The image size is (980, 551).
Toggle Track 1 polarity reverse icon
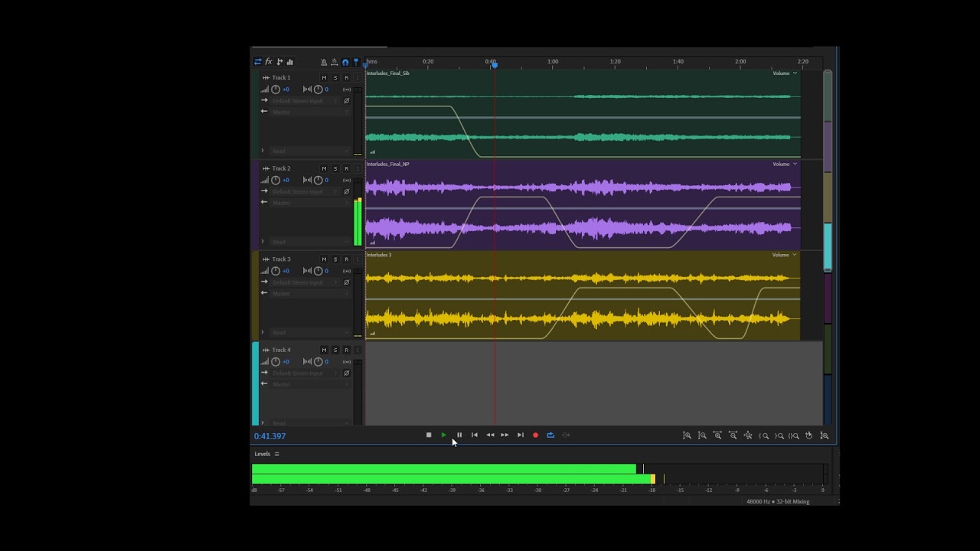[x=347, y=101]
